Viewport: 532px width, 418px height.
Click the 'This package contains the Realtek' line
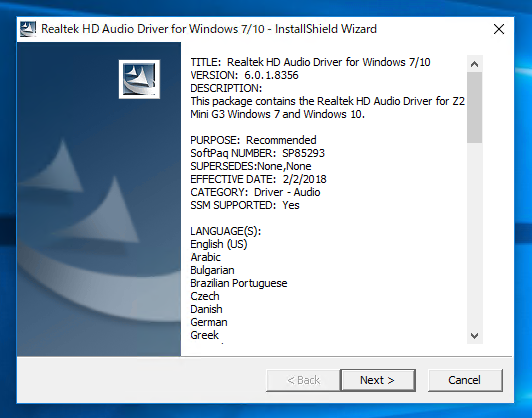click(x=327, y=101)
